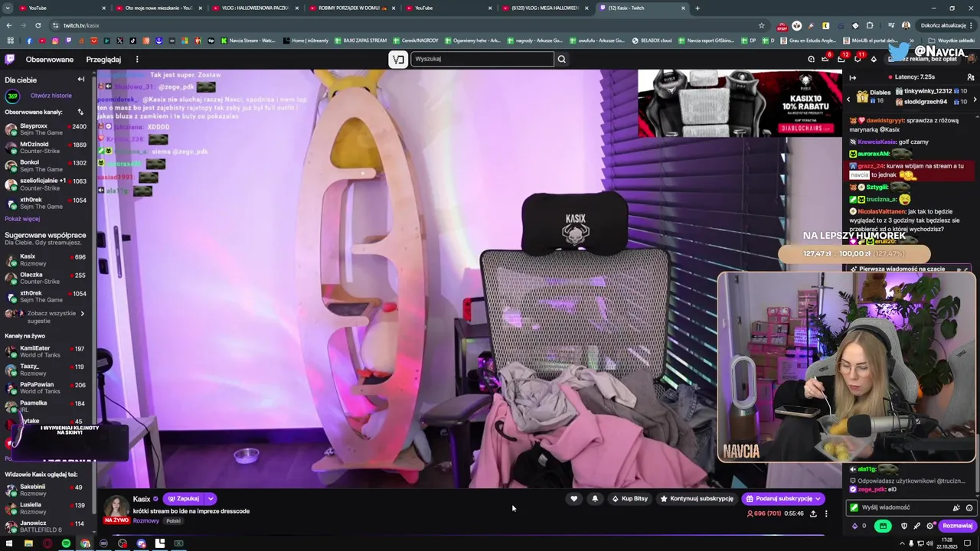This screenshot has width=980, height=551.
Task: Open the Podaruj subskrypcję dropdown
Action: pyautogui.click(x=783, y=498)
